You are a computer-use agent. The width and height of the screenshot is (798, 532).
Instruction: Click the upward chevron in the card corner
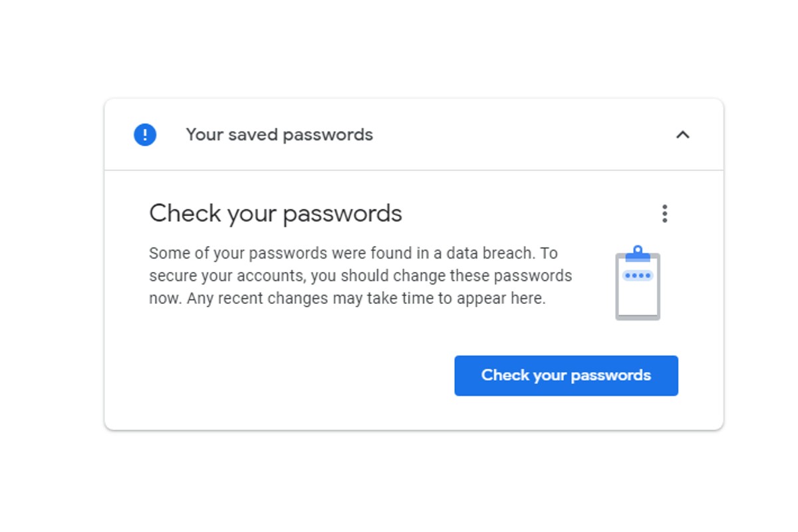(682, 134)
